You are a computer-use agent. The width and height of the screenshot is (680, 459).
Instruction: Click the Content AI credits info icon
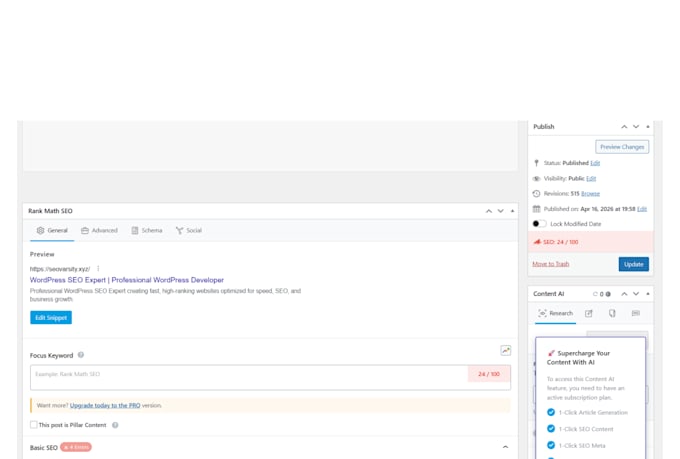coord(608,294)
